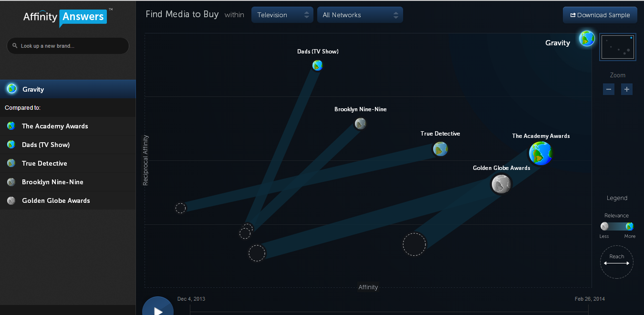Click globe icon beside The Academy Awards sidebar row
Screen dimensions: 644x315
click(x=11, y=126)
